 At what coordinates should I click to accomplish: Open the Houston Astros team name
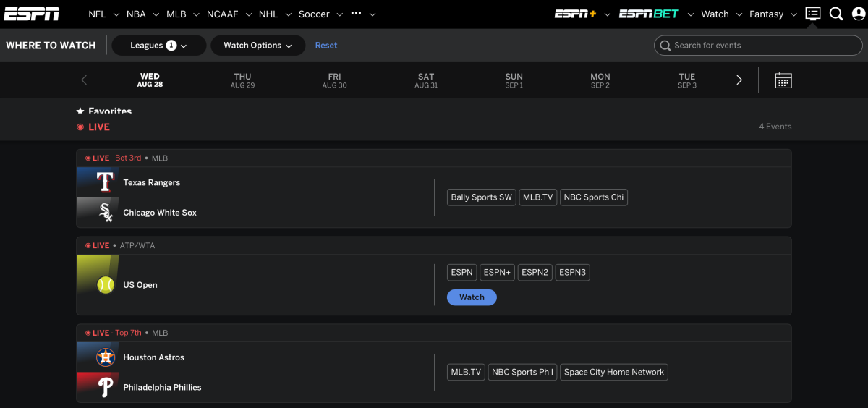pos(153,357)
